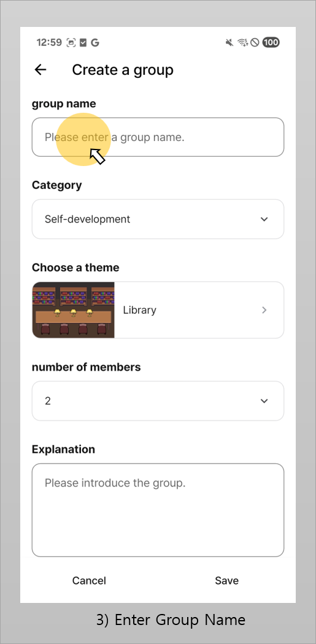Click the group name input field
The width and height of the screenshot is (316, 644).
click(158, 137)
